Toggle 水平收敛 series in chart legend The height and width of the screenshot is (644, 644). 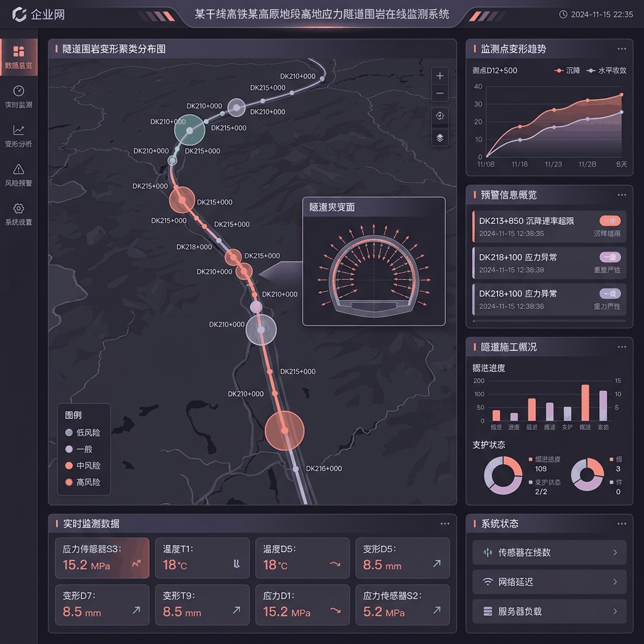(x=607, y=70)
